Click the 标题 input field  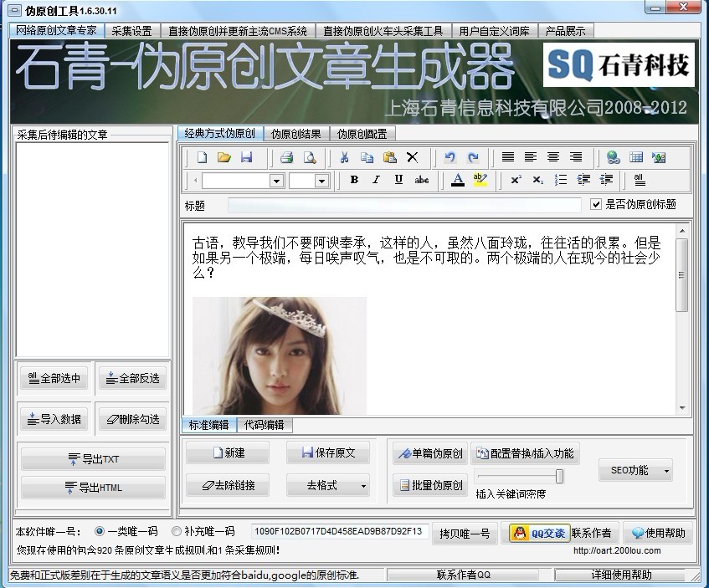click(x=404, y=205)
